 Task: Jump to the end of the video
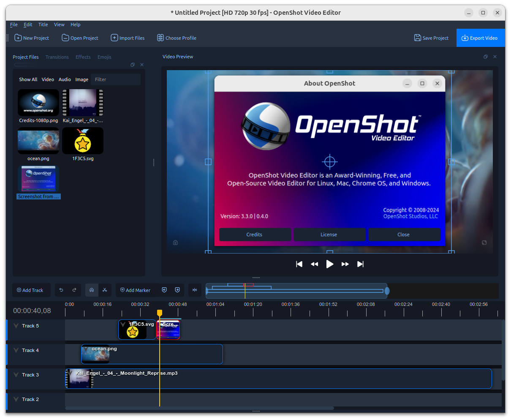coord(360,264)
